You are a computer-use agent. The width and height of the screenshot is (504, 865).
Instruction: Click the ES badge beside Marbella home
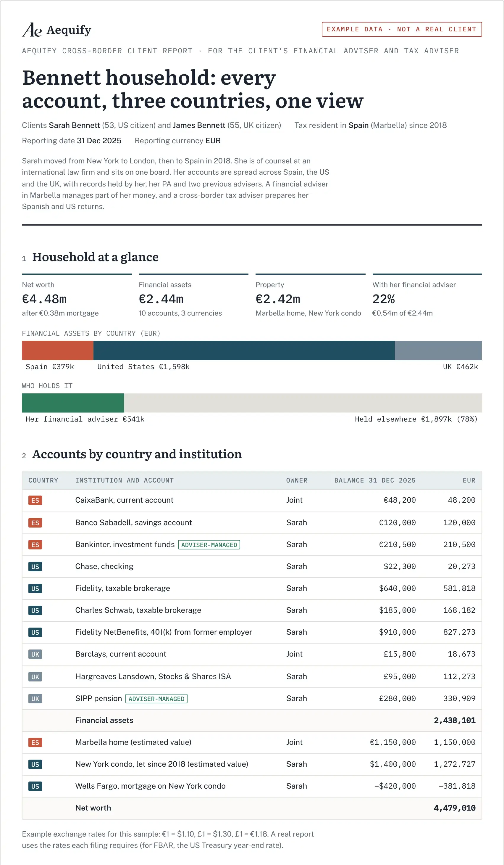click(x=35, y=743)
